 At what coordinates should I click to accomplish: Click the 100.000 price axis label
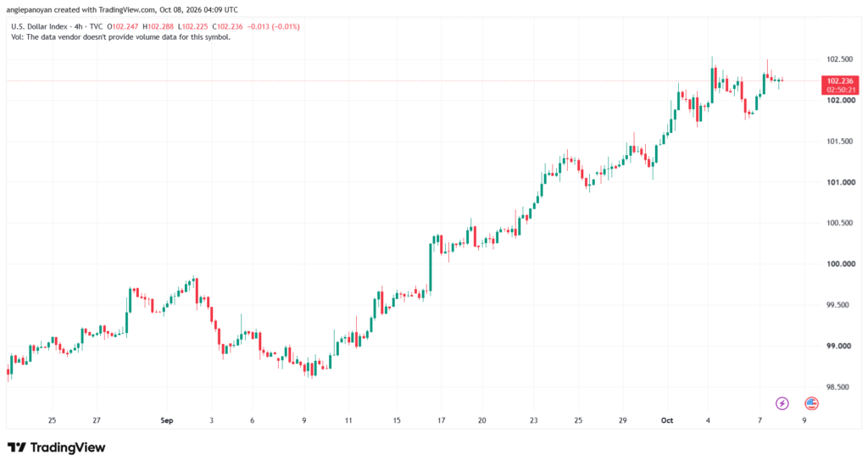pyautogui.click(x=840, y=264)
